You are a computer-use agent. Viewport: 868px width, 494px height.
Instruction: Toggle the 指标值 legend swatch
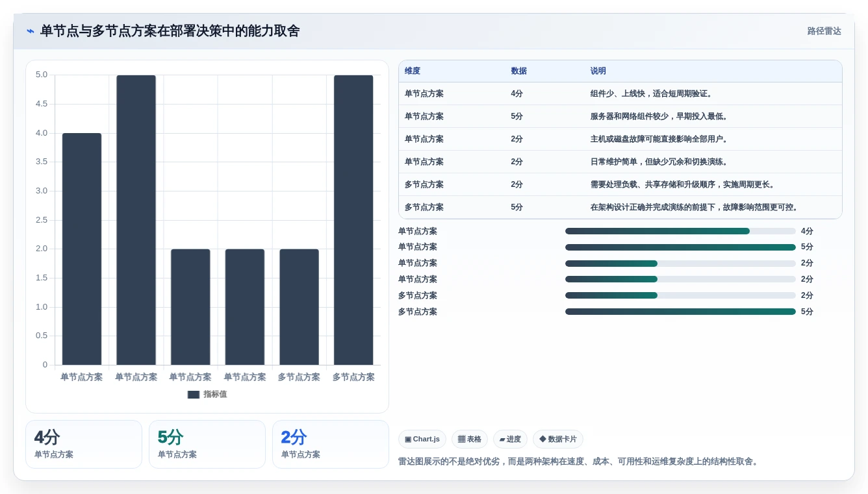pyautogui.click(x=194, y=395)
